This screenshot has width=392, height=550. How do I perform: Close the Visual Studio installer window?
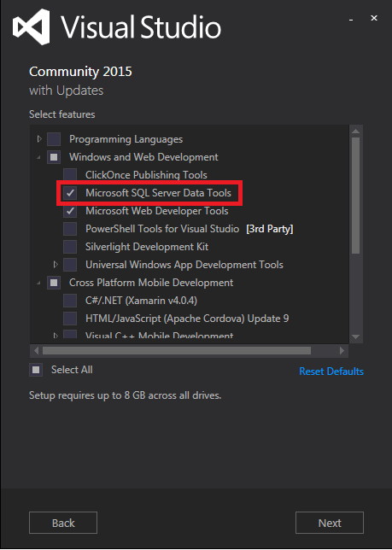(374, 18)
